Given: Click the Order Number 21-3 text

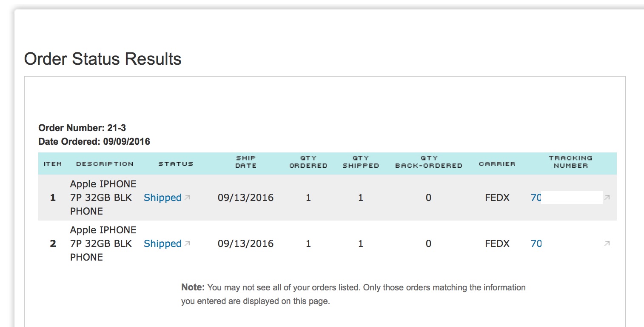Looking at the screenshot, I should (82, 128).
